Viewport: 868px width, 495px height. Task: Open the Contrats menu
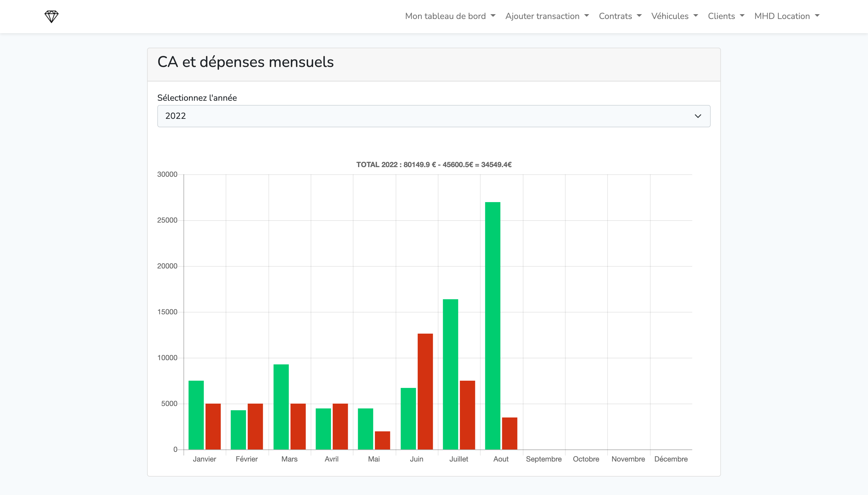pyautogui.click(x=620, y=16)
